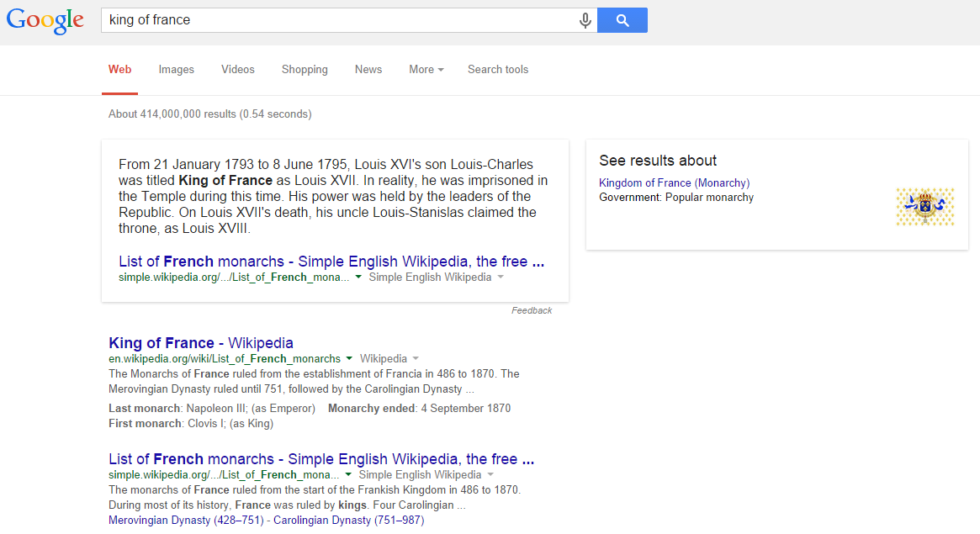
Task: Click the Google logo
Action: coord(45,21)
